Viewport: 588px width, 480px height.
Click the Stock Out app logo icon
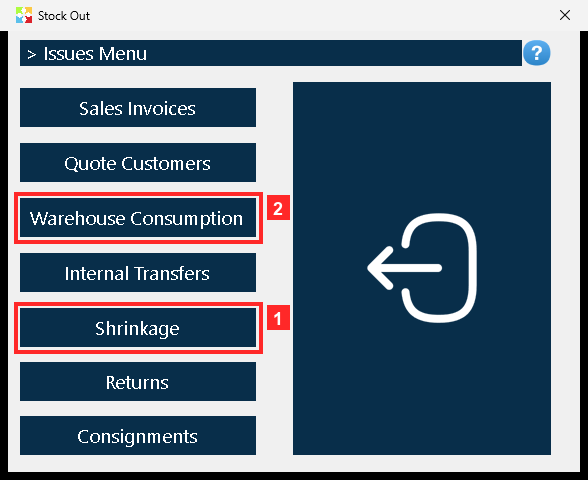(24, 15)
